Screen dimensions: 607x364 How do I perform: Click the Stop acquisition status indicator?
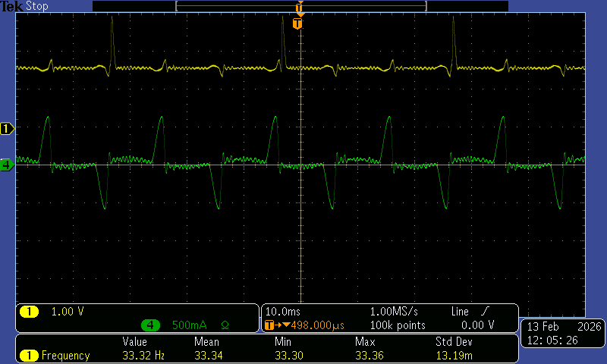click(x=36, y=6)
